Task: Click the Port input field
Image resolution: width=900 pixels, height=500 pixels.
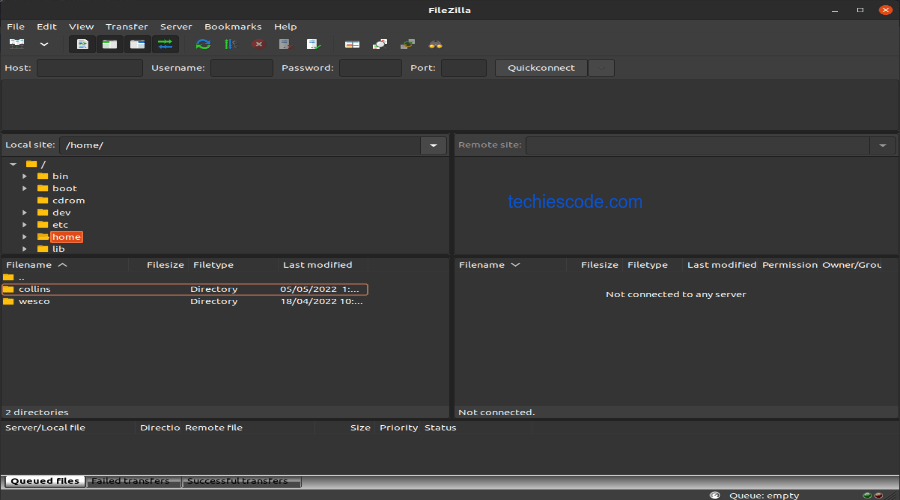Action: pyautogui.click(x=464, y=68)
